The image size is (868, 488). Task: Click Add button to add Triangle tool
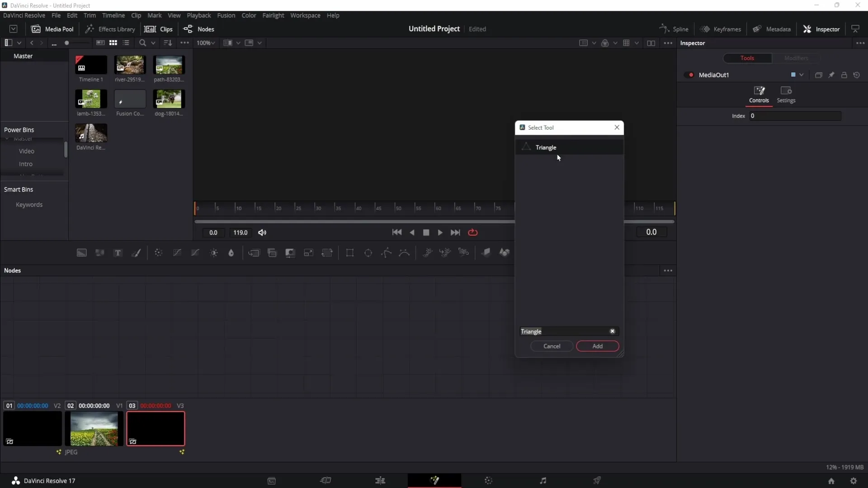[597, 346]
